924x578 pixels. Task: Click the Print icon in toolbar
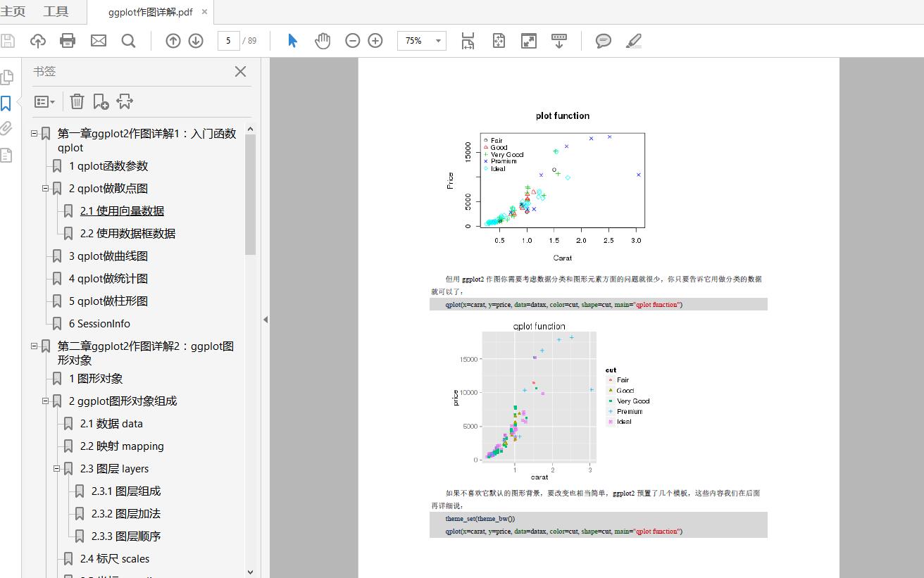click(x=68, y=41)
